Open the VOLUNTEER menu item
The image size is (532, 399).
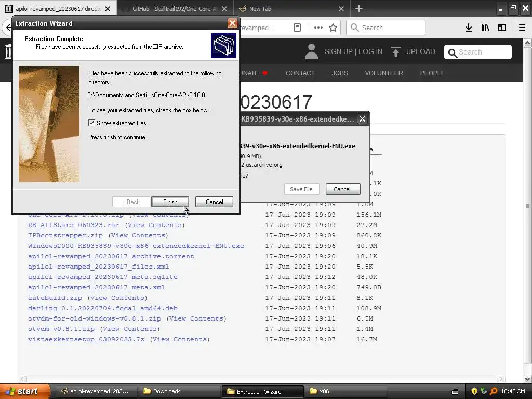point(384,73)
